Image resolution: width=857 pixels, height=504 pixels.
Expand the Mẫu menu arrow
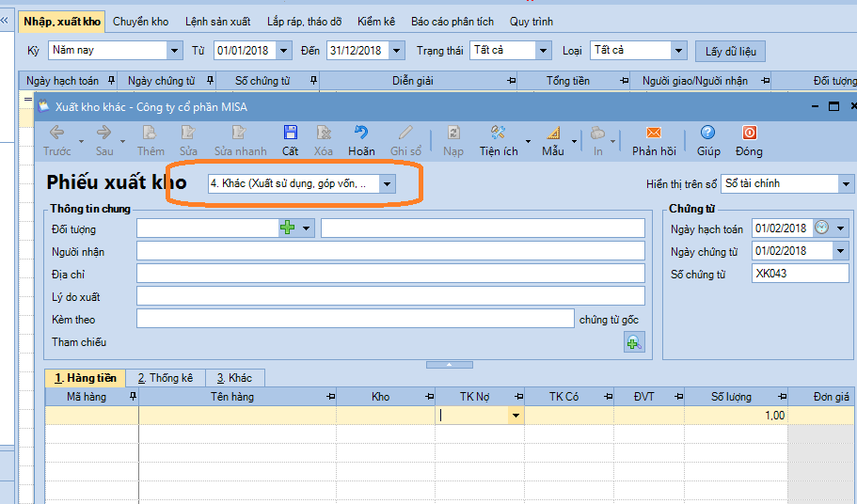click(x=574, y=141)
